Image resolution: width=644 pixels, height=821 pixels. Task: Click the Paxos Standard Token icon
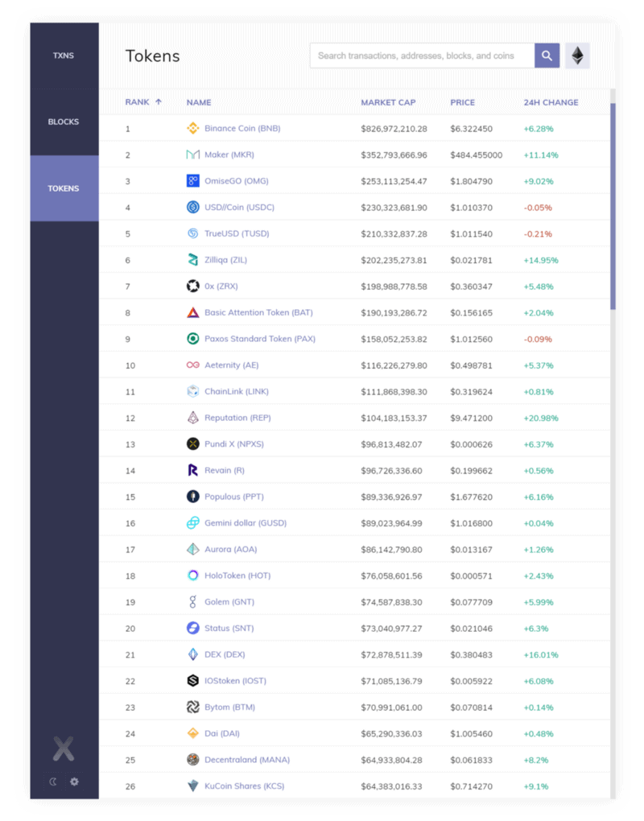[x=192, y=339]
